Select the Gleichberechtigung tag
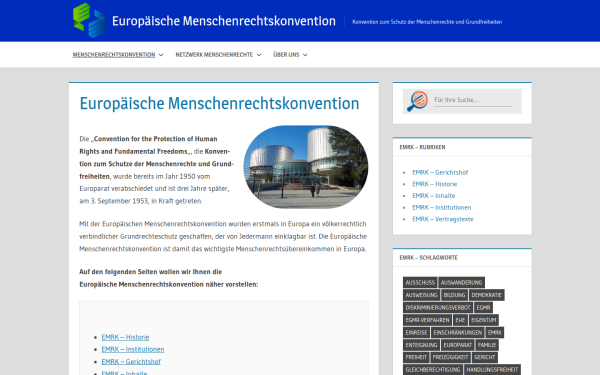600x375 pixels. pyautogui.click(x=432, y=370)
